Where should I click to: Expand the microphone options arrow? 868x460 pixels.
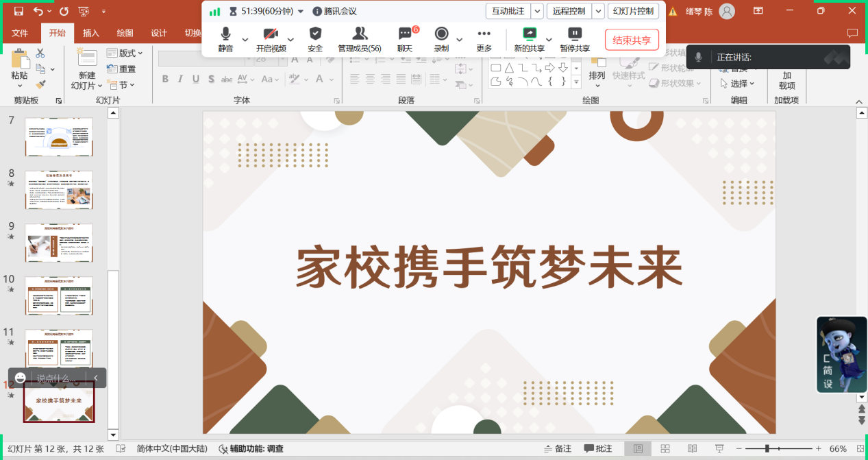click(245, 40)
